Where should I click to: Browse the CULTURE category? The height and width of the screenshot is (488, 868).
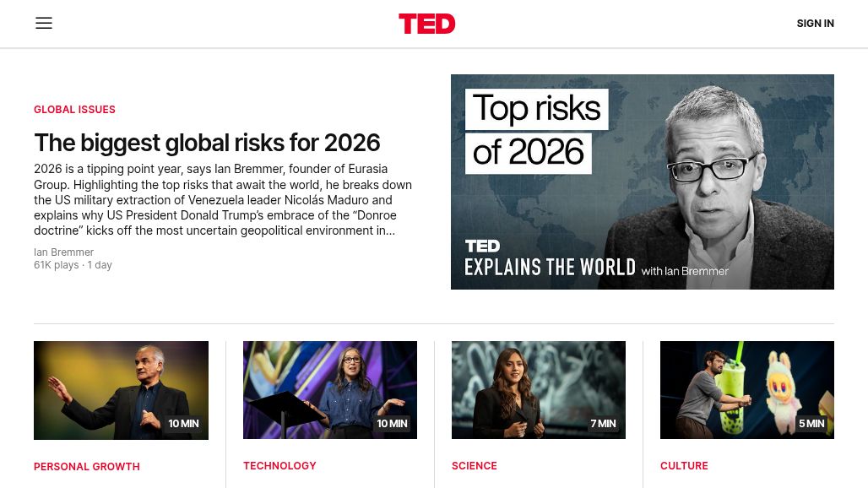point(684,466)
